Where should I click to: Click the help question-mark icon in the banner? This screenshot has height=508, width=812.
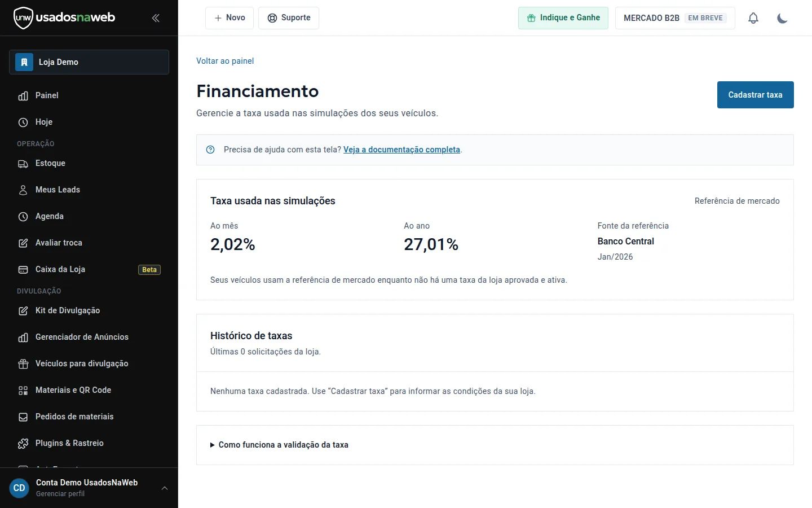(x=210, y=150)
